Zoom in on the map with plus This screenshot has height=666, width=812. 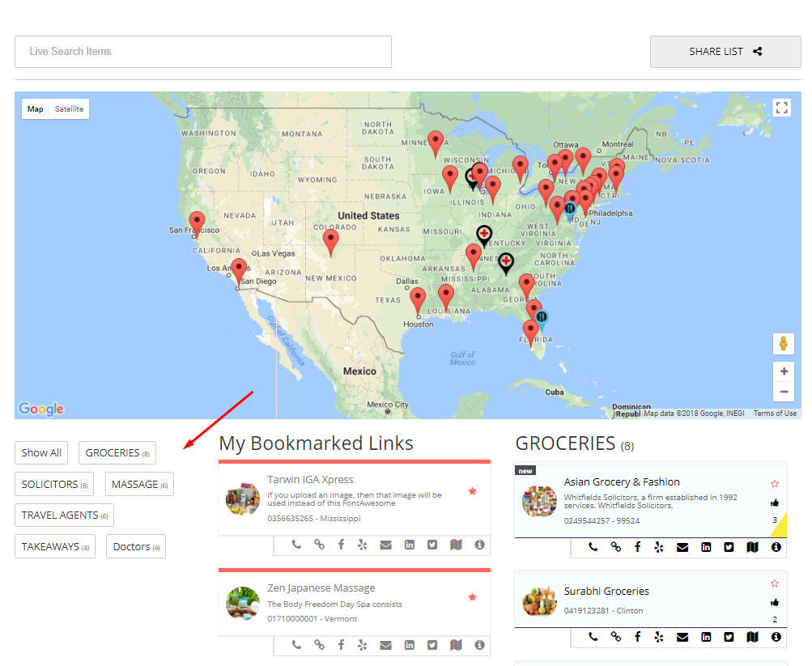[x=784, y=371]
